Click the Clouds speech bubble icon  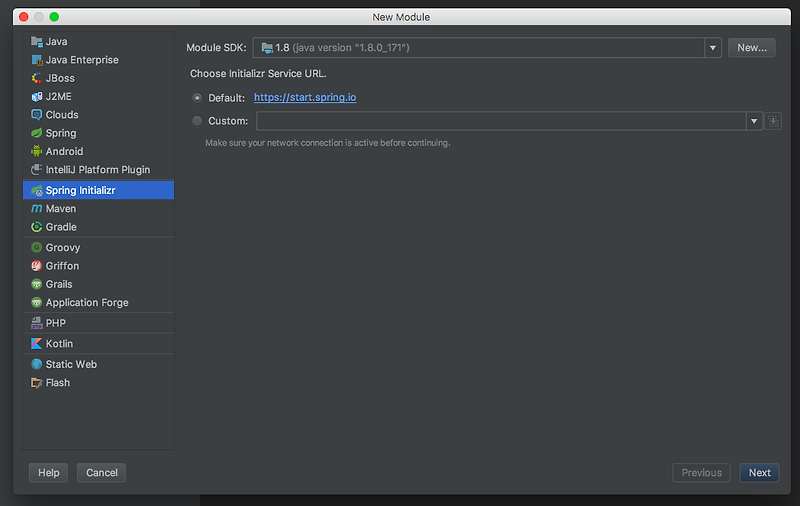coord(37,115)
